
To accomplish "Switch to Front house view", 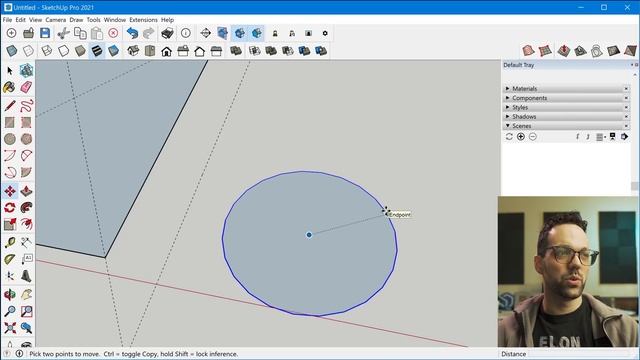I will pyautogui.click(x=167, y=51).
